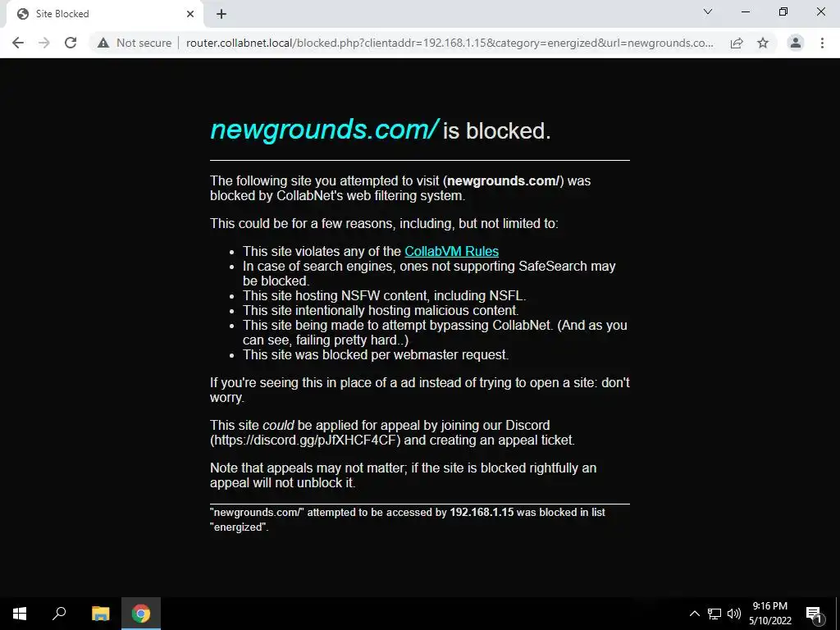Screen dimensions: 840x630
Task: Open Chrome's three-dot menu
Action: click(822, 43)
